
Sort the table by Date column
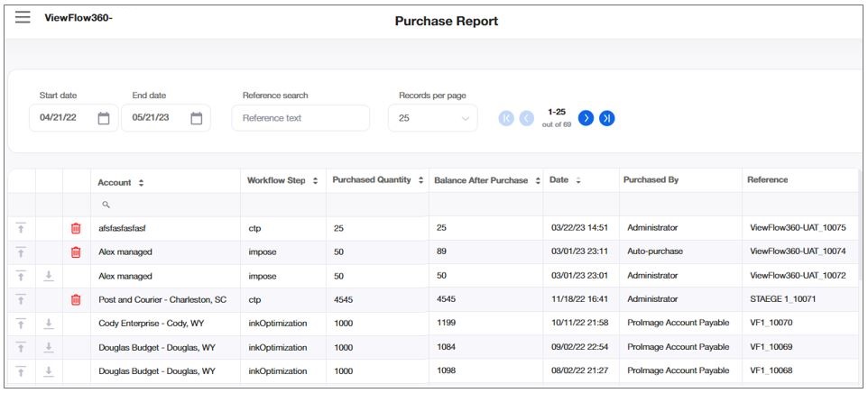click(x=577, y=181)
